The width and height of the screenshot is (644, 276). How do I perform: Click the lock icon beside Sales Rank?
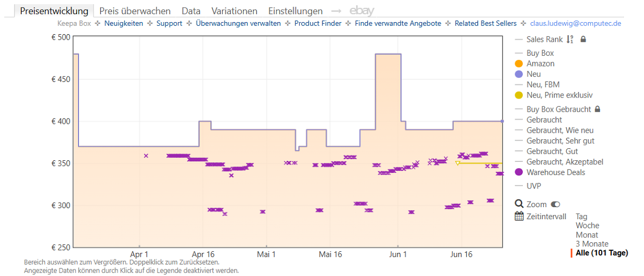tap(583, 39)
